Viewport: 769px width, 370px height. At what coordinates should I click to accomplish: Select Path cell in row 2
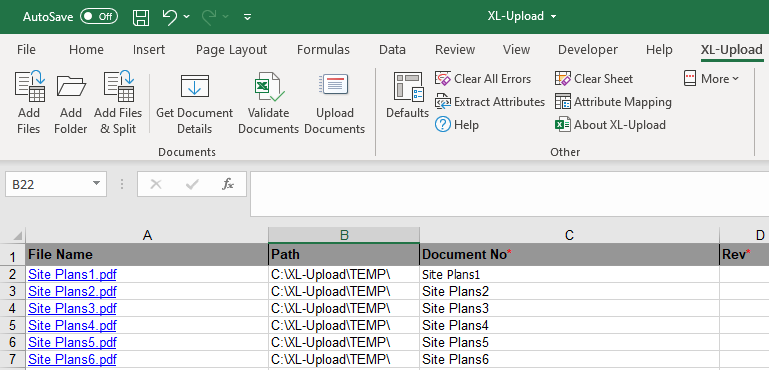(x=344, y=274)
